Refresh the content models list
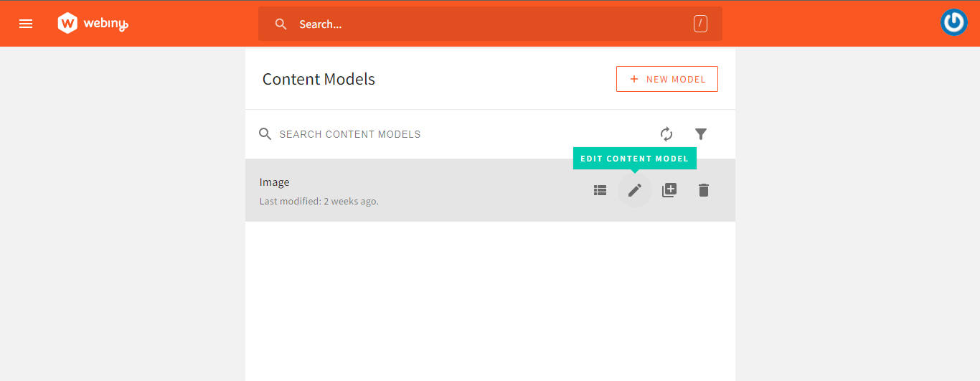 [666, 134]
